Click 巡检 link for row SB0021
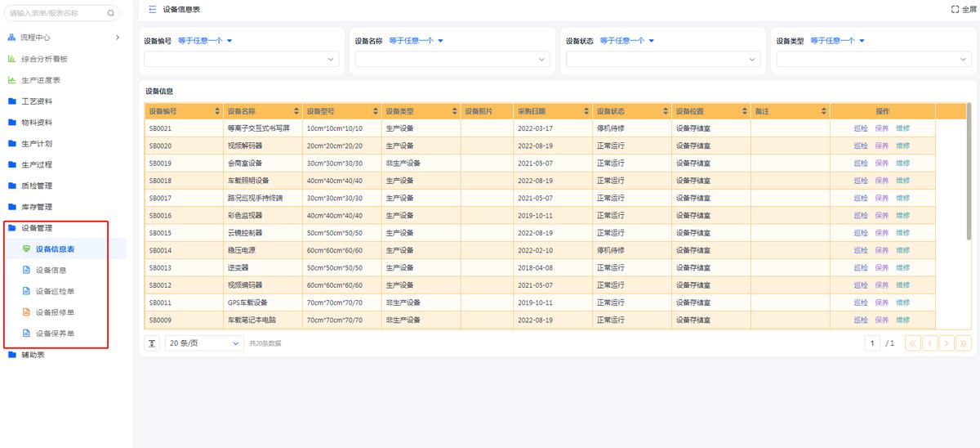Screen dimensions: 980x448 pyautogui.click(x=861, y=128)
